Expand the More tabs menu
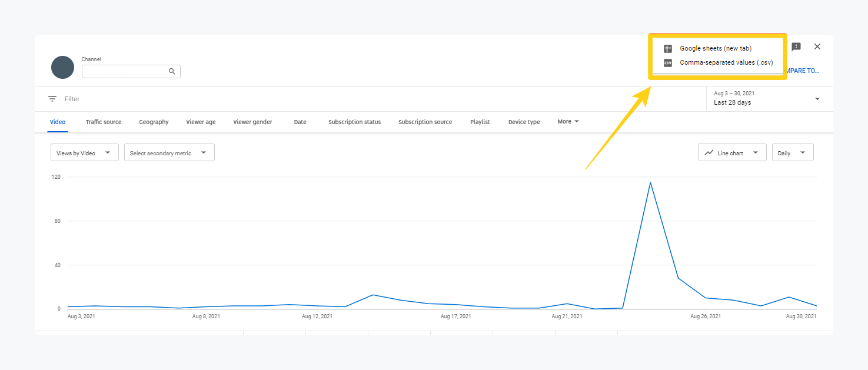The image size is (868, 370). pyautogui.click(x=568, y=122)
